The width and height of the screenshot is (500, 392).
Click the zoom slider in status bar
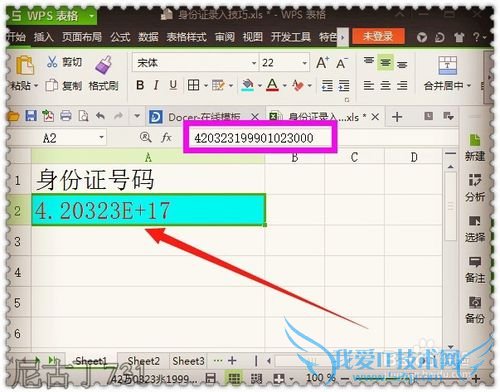[x=410, y=379]
